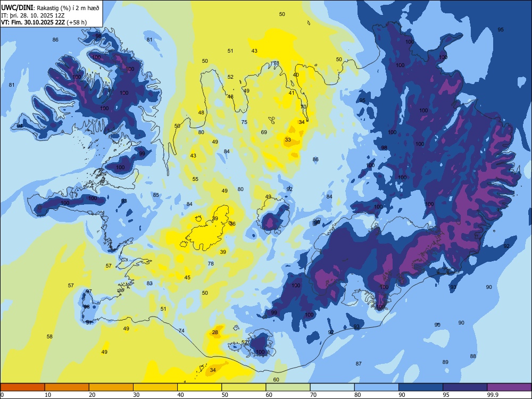The height and width of the screenshot is (399, 532).
Task: Click the map value '36'
Action: 232,223
